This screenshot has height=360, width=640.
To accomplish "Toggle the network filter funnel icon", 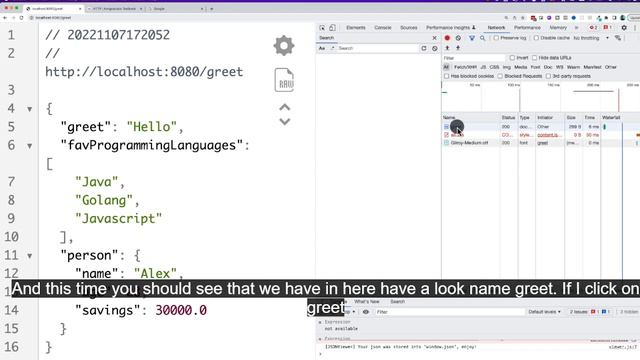I will click(x=472, y=38).
